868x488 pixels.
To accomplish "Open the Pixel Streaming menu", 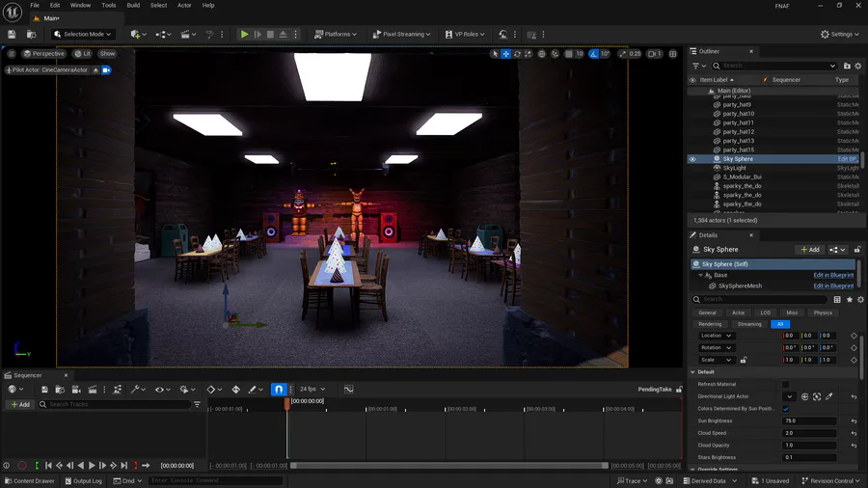I will click(x=402, y=35).
